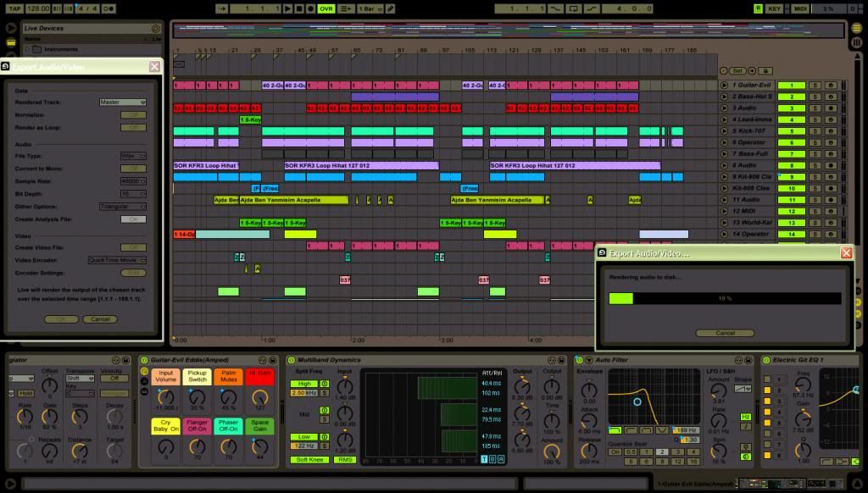This screenshot has width=868, height=493.
Task: Solo track 3 Audio with S button
Action: click(815, 108)
